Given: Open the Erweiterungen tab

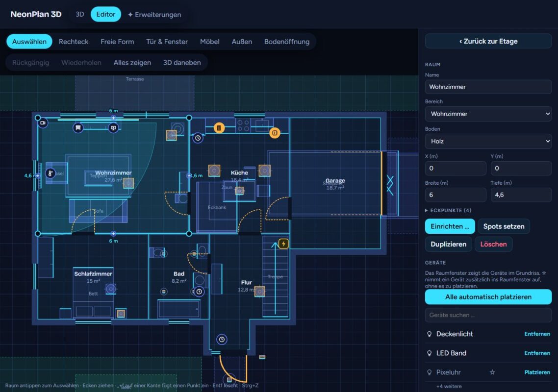Looking at the screenshot, I should coord(154,15).
